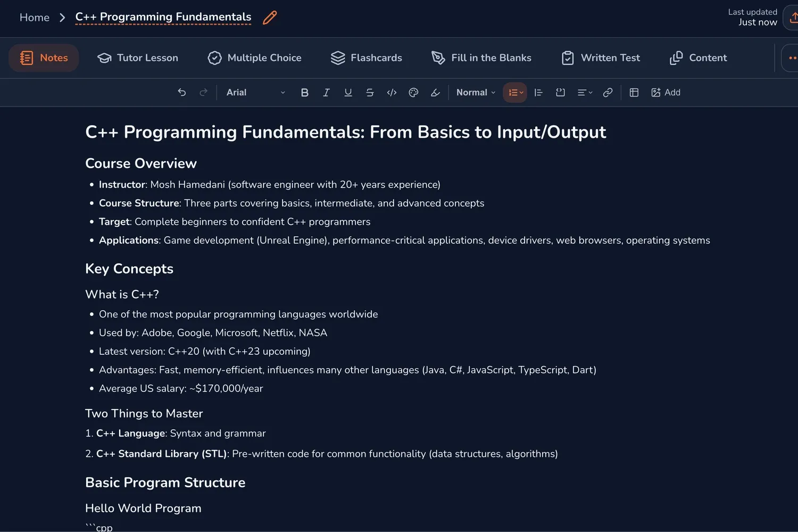Open the Arial font family dropdown
Viewport: 798px width, 532px height.
pos(255,93)
